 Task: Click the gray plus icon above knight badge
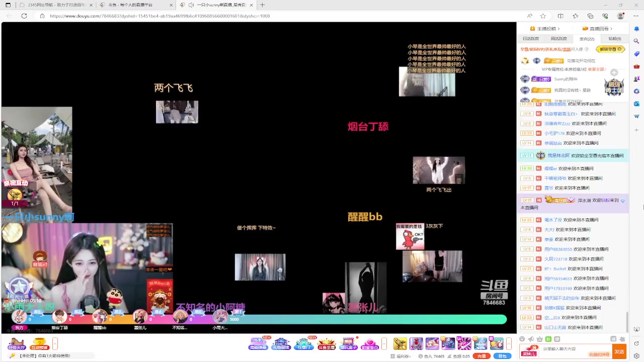point(614,73)
